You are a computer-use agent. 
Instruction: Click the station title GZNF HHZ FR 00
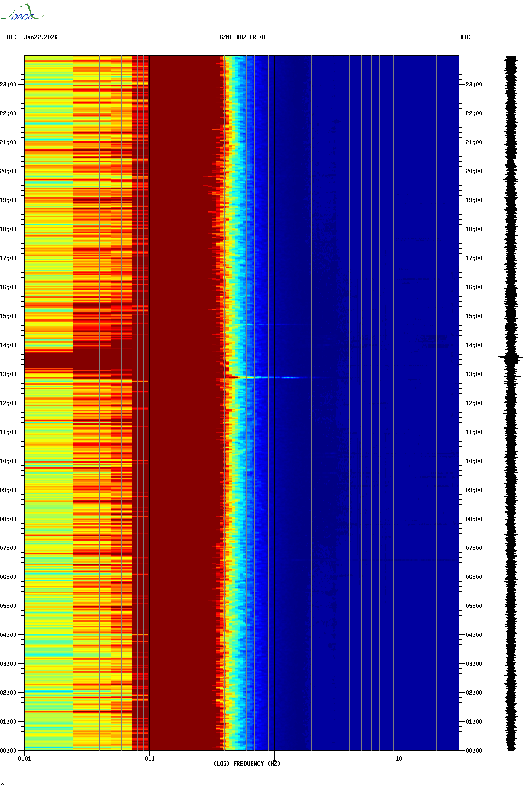242,37
